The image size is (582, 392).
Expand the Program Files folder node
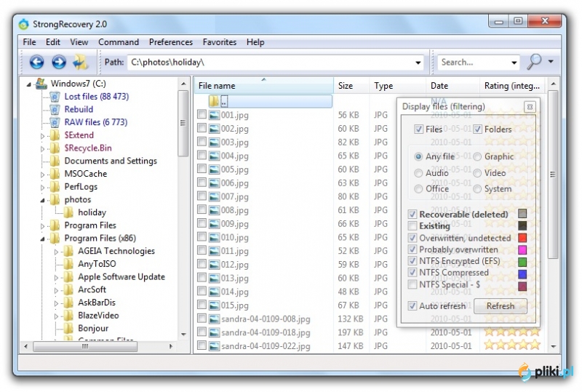click(x=42, y=226)
